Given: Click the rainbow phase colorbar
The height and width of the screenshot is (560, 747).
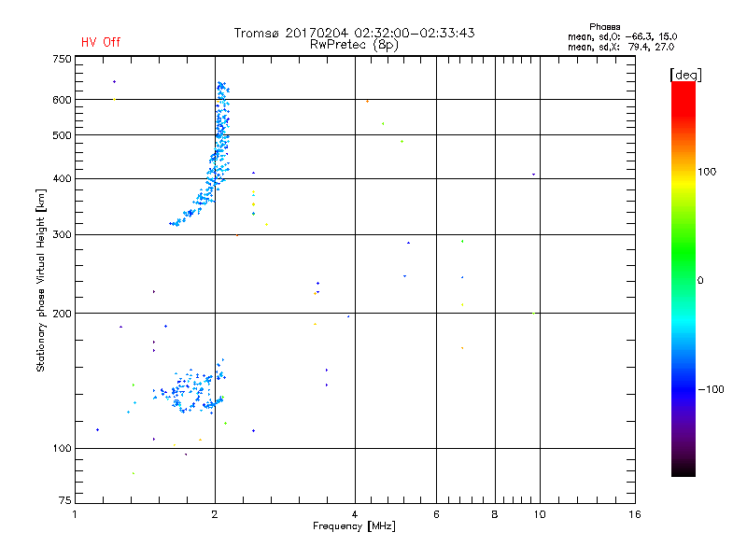Looking at the screenshot, I should pyautogui.click(x=684, y=279).
